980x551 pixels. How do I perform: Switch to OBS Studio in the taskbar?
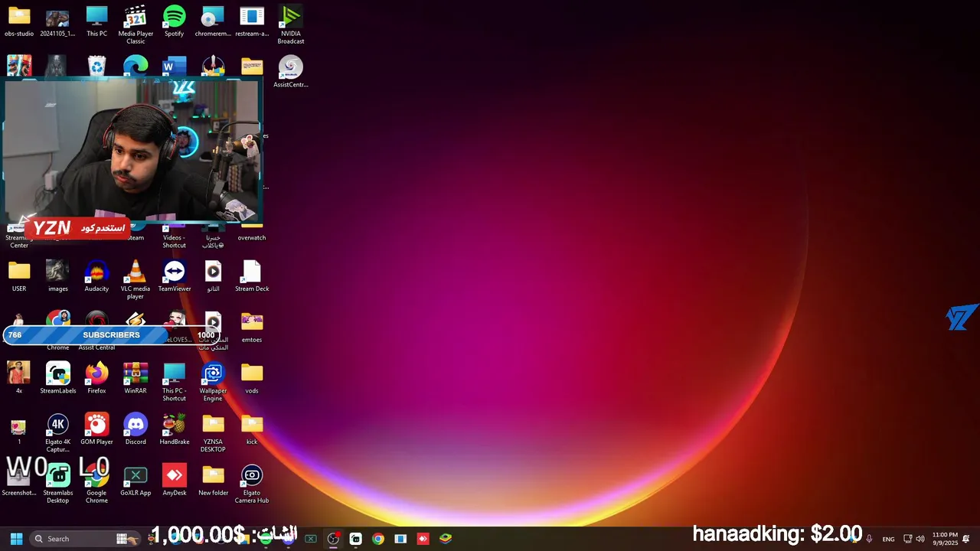click(333, 539)
